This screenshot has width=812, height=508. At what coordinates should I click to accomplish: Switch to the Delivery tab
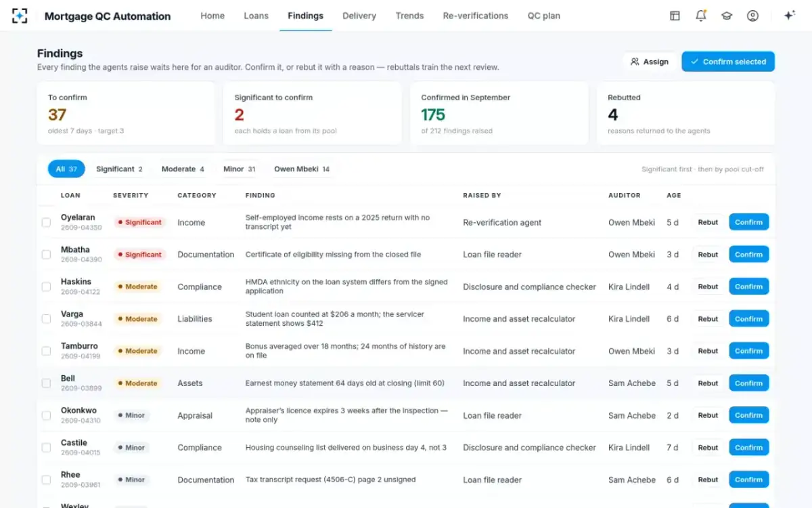[x=359, y=16]
